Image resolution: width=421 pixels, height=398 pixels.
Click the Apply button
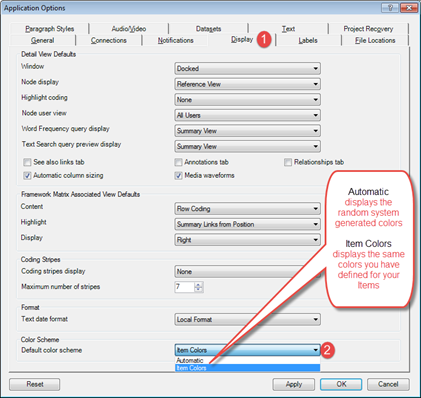point(294,384)
